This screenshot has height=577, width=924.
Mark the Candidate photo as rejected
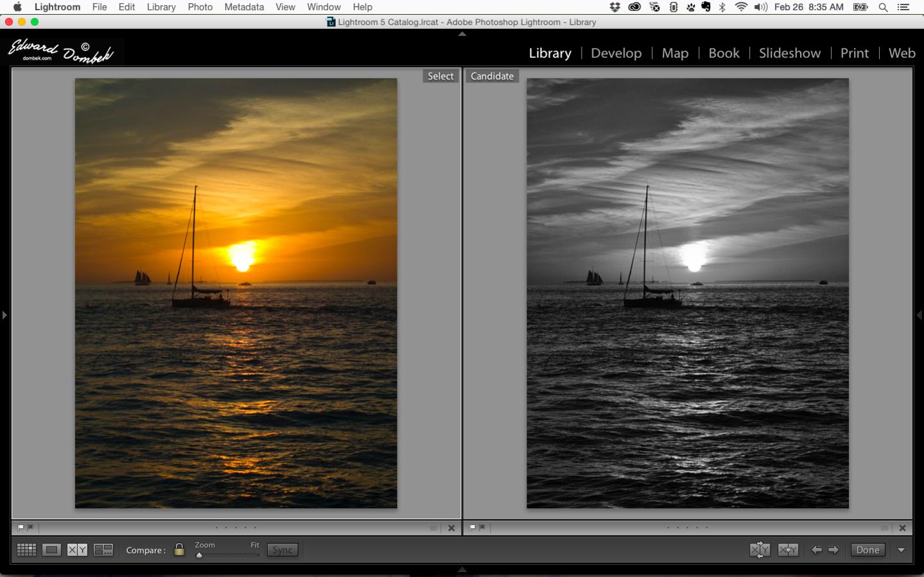click(x=482, y=528)
